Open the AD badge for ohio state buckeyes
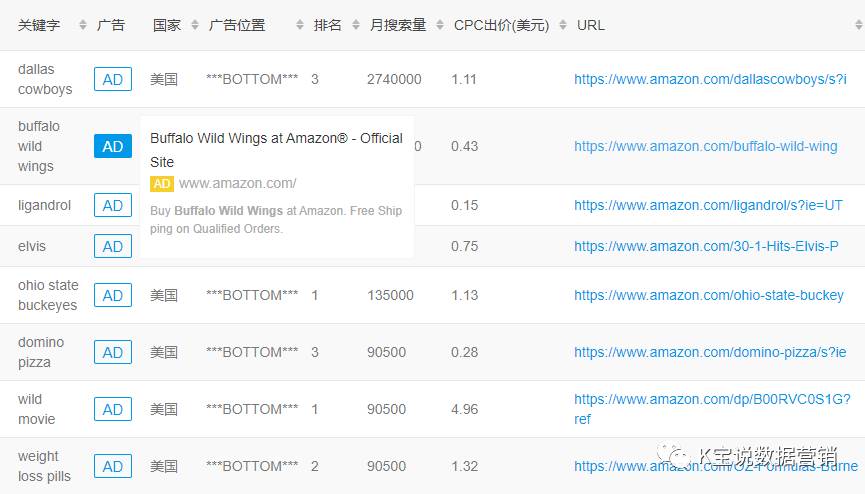The height and width of the screenshot is (494, 865). [x=113, y=295]
